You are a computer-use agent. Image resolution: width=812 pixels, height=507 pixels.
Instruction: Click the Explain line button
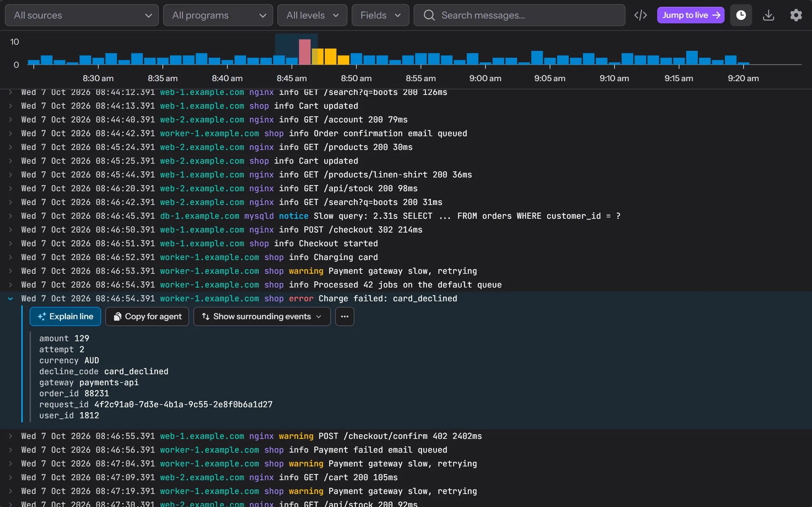(x=65, y=317)
